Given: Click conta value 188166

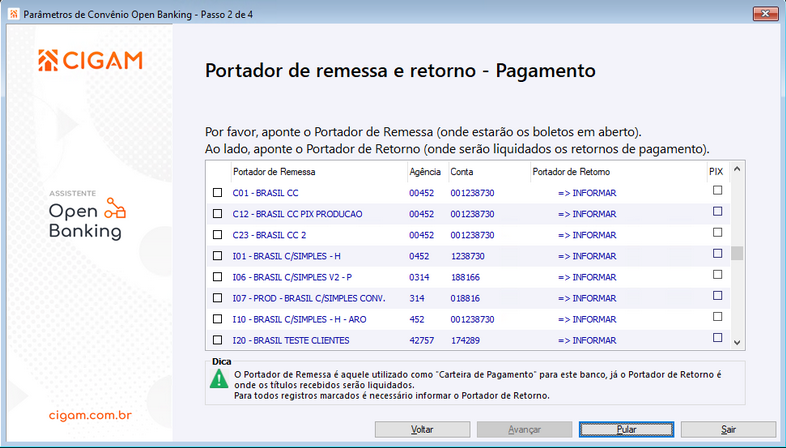Looking at the screenshot, I should 465,277.
